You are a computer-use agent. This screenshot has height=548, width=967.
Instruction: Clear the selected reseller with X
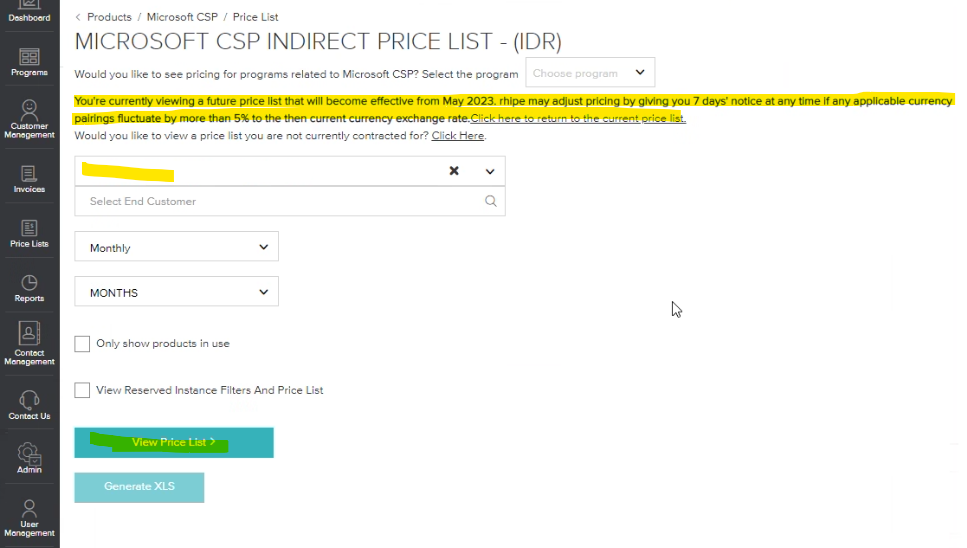(x=454, y=171)
